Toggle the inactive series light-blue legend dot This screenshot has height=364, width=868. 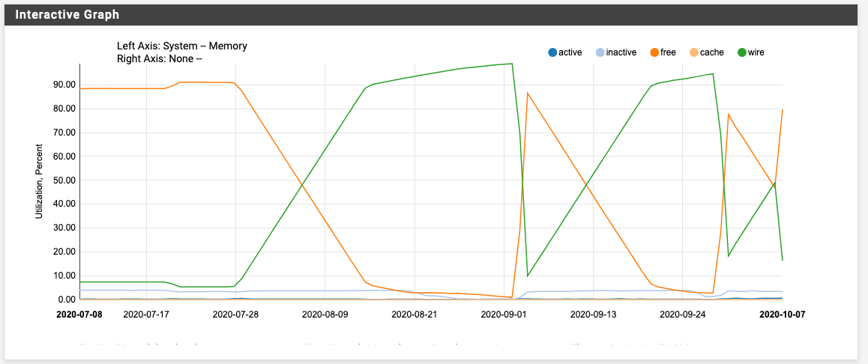click(599, 52)
